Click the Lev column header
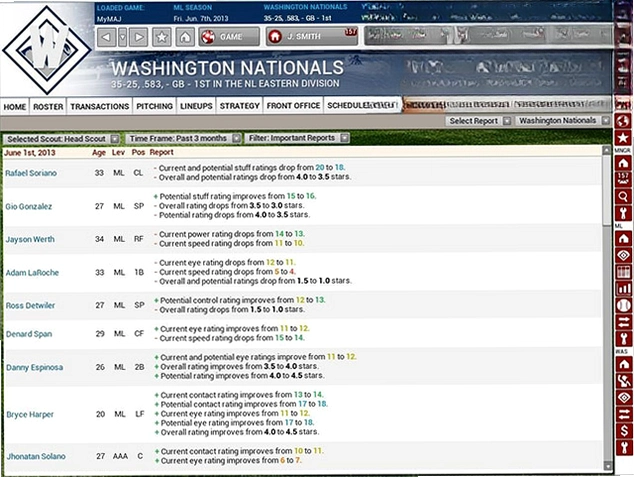 [118, 152]
